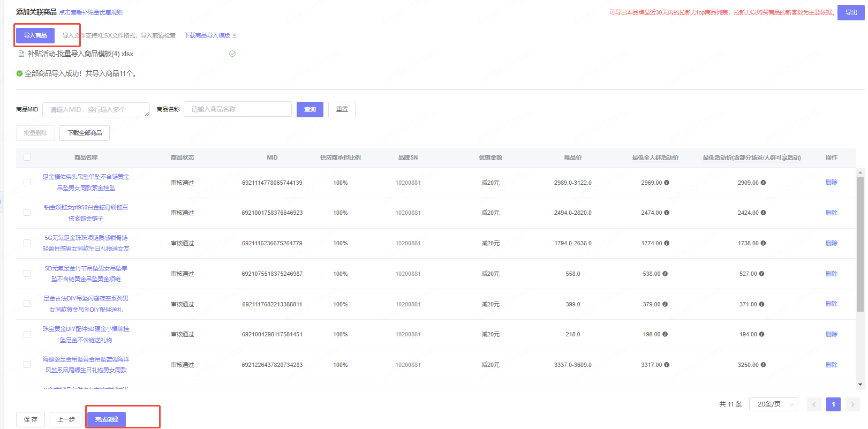Check the first product row checkbox
This screenshot has height=429, width=868.
(27, 182)
